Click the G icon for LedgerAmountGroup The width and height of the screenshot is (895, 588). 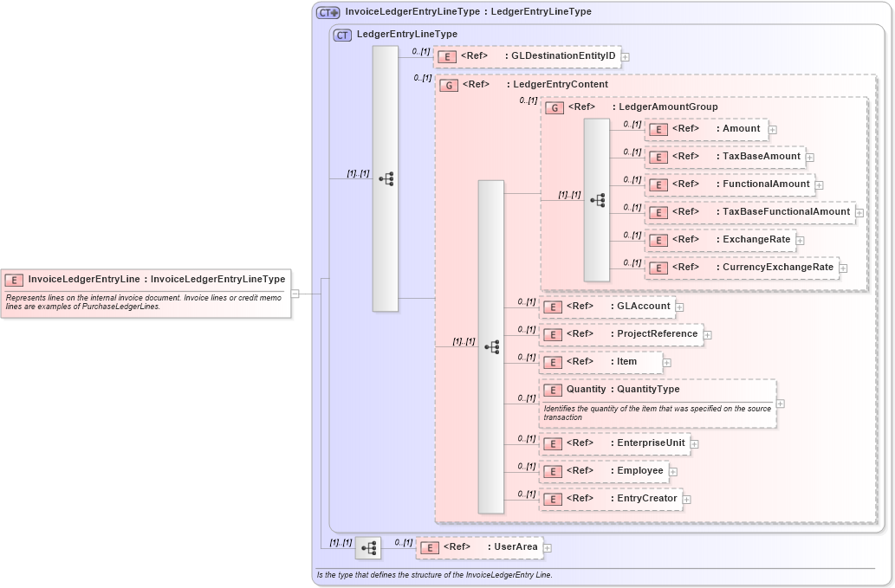pos(553,107)
